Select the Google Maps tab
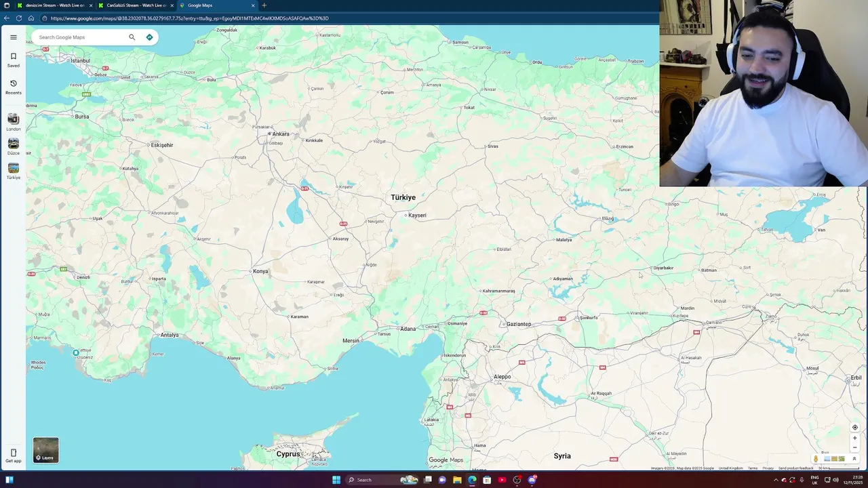 [x=217, y=5]
